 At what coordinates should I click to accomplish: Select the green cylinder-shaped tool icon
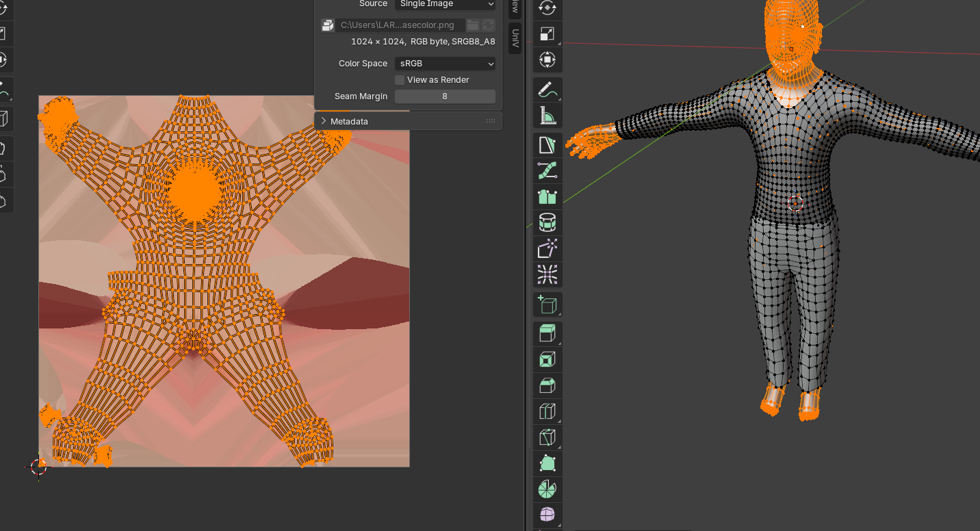point(547,222)
